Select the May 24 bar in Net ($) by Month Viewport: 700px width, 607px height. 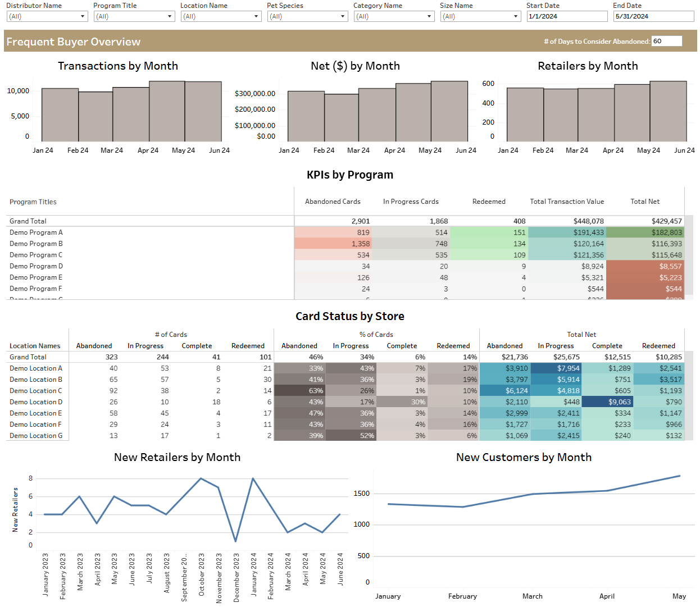[x=413, y=112]
